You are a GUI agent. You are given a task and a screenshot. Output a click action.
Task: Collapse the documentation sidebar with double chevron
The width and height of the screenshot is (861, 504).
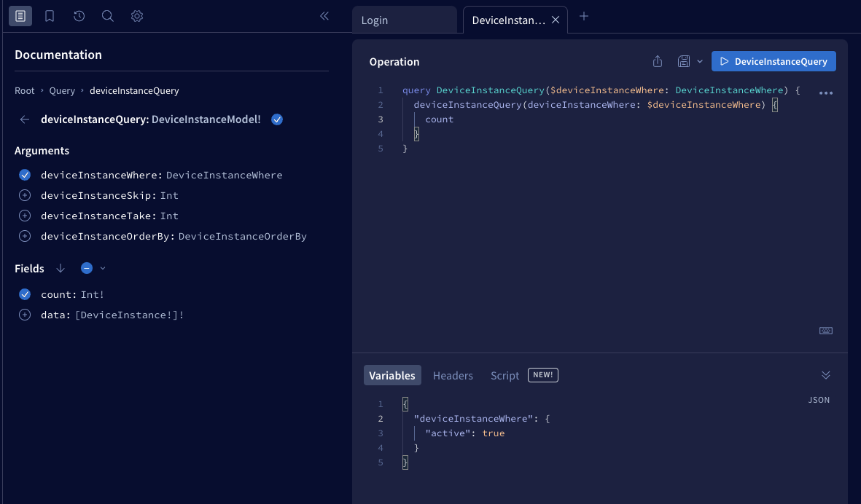point(324,16)
